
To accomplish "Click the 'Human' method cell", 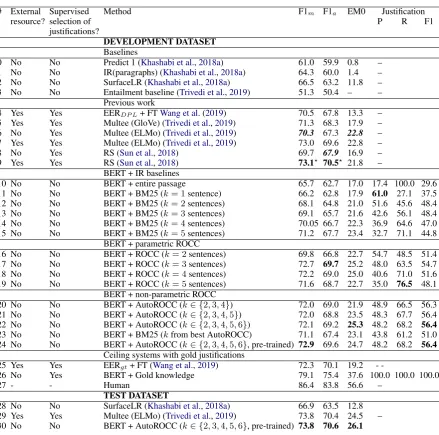I will click(x=116, y=385).
